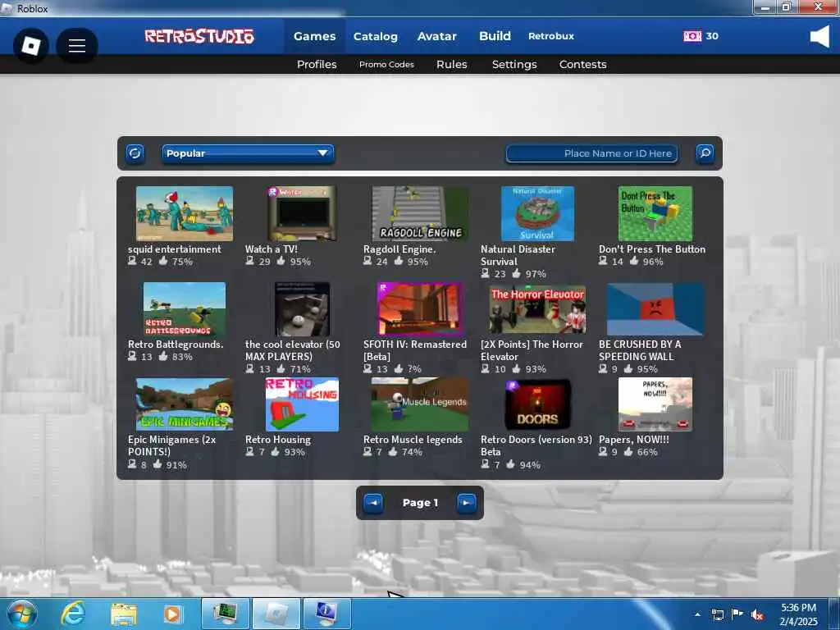
Task: Open File Explorer in taskbar
Action: tap(124, 614)
